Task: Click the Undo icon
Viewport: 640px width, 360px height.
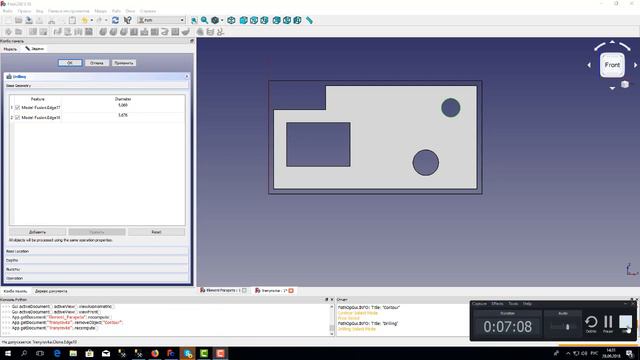Action: (84, 20)
